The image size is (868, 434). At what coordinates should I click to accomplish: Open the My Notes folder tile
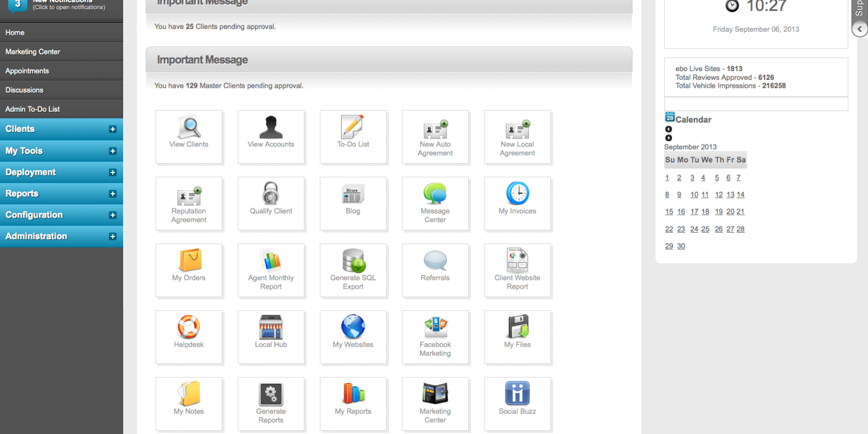click(189, 404)
